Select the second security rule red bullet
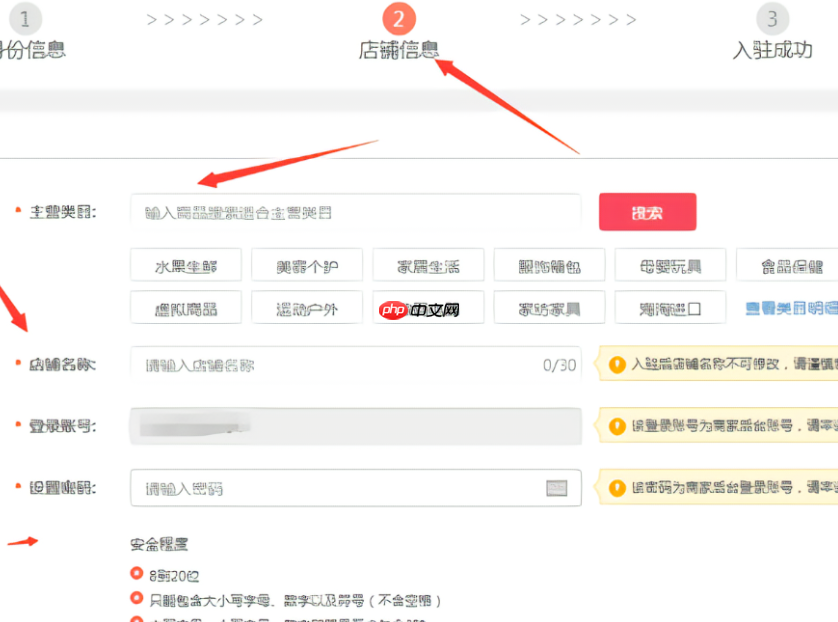838x622 pixels. 137,598
